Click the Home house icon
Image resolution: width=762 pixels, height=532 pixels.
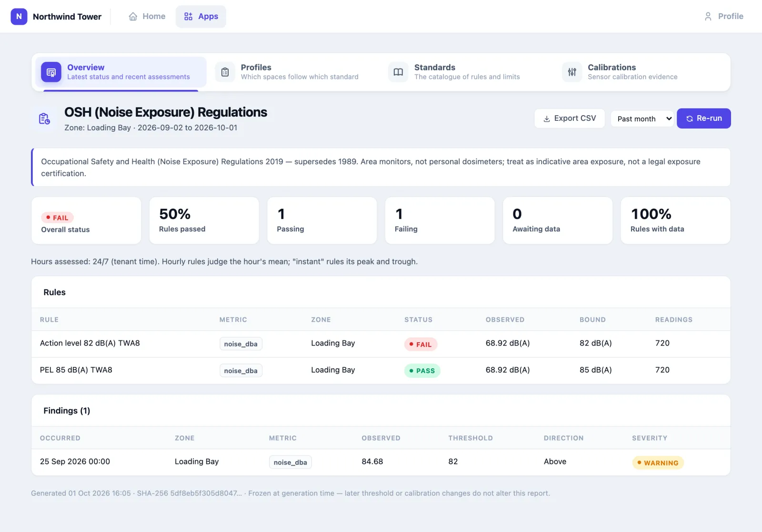pyautogui.click(x=133, y=17)
